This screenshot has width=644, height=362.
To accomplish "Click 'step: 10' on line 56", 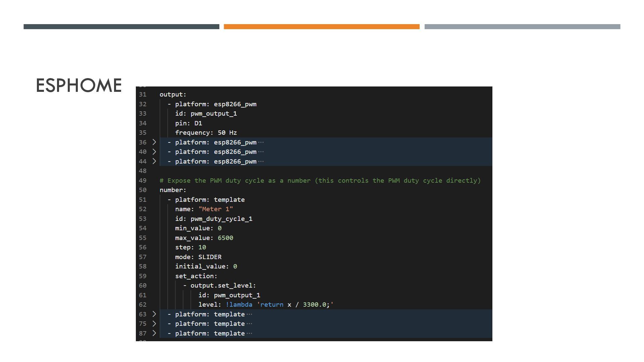I will (191, 247).
